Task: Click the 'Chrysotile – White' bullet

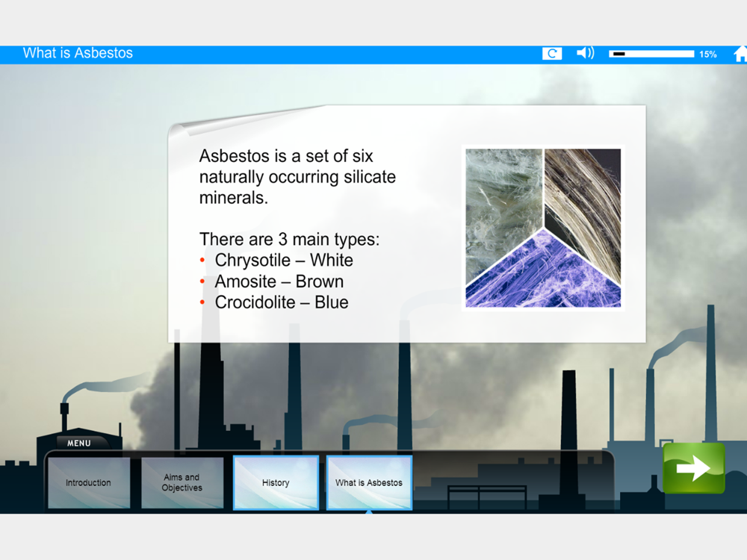Action: [x=283, y=261]
